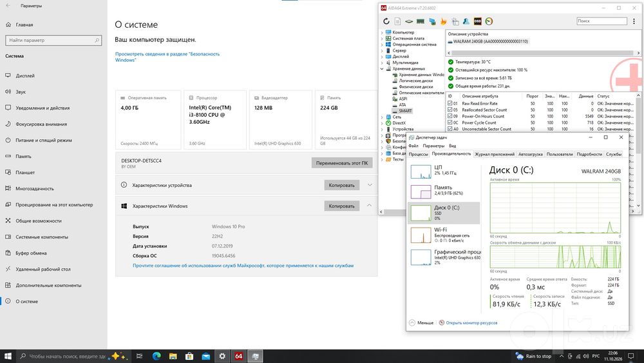Click Переименовать этот ПК button
The width and height of the screenshot is (644, 363).
pyautogui.click(x=342, y=162)
